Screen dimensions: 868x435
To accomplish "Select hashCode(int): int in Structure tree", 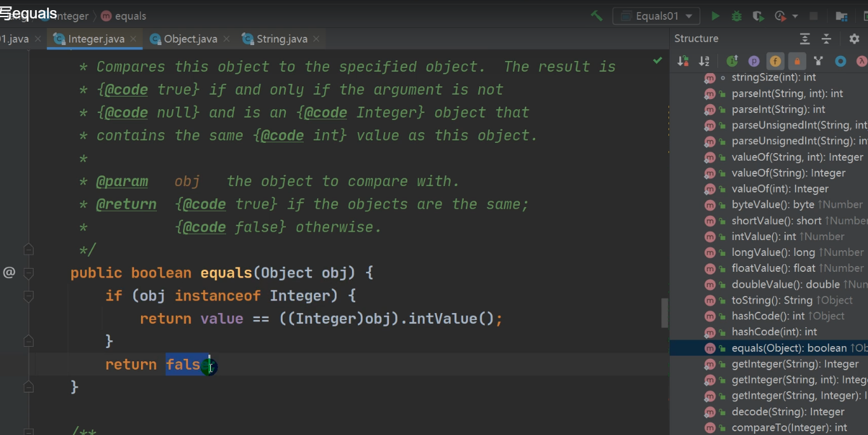I will 774,331.
